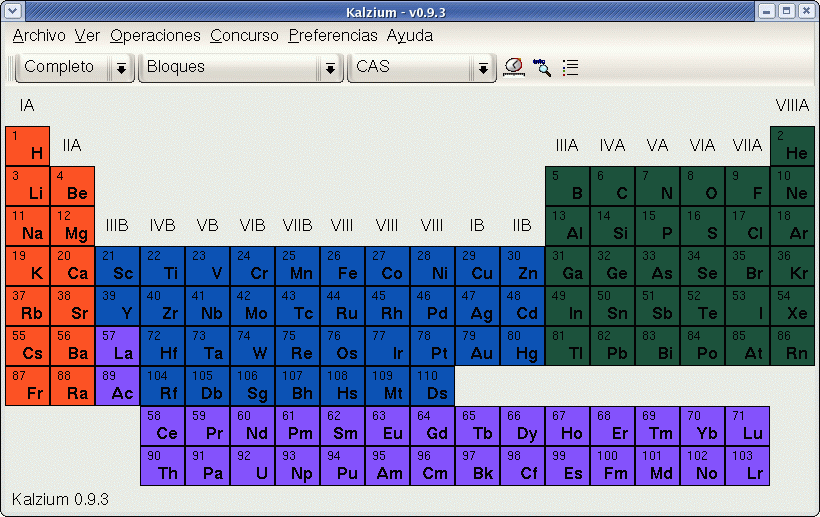Open the CAS numbering dropdown
820x517 pixels.
point(422,67)
